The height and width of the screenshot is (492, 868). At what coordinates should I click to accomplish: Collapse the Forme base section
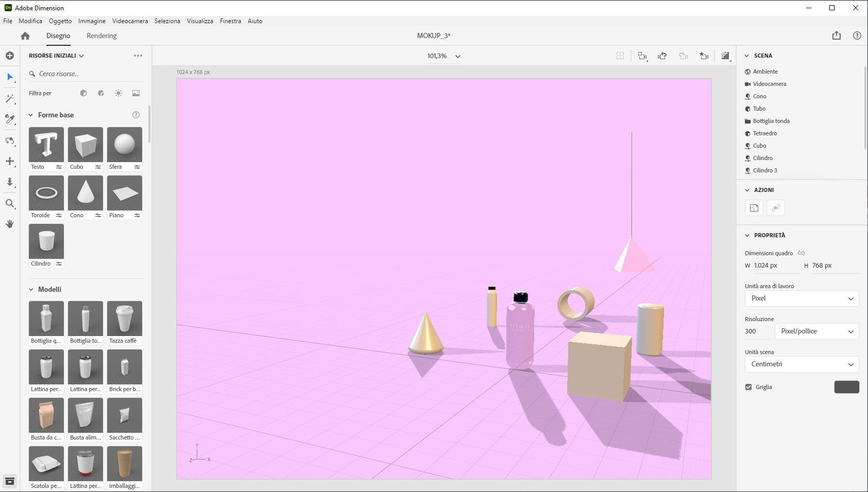(x=31, y=115)
